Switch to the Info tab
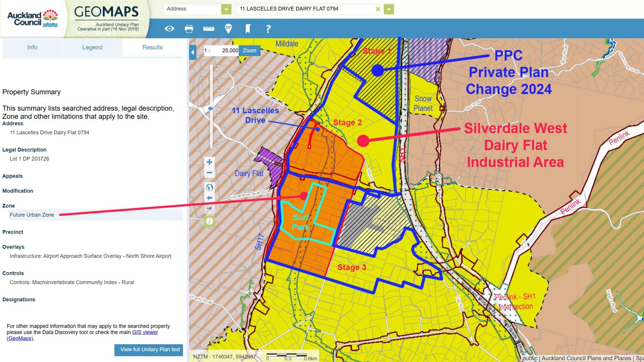Image resolution: width=644 pixels, height=362 pixels. [32, 47]
